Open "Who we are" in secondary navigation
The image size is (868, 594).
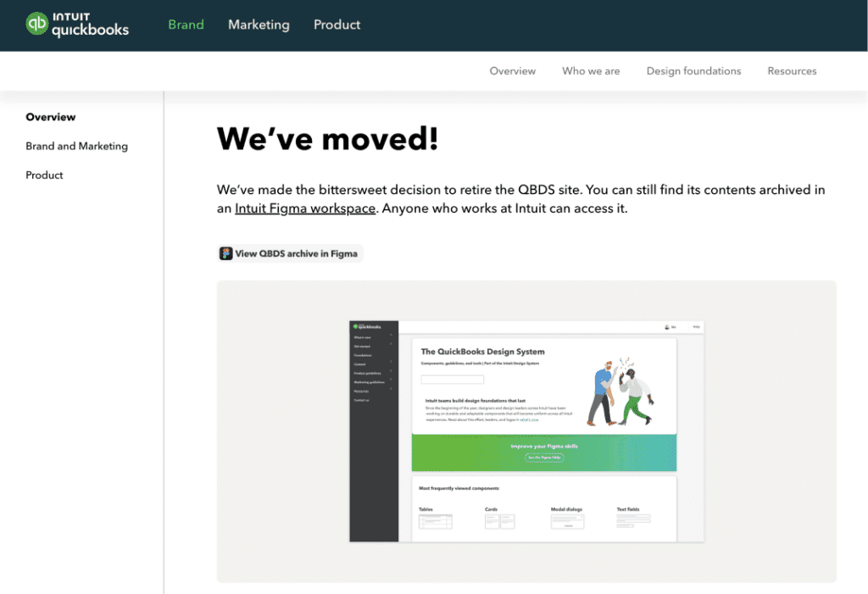[590, 71]
